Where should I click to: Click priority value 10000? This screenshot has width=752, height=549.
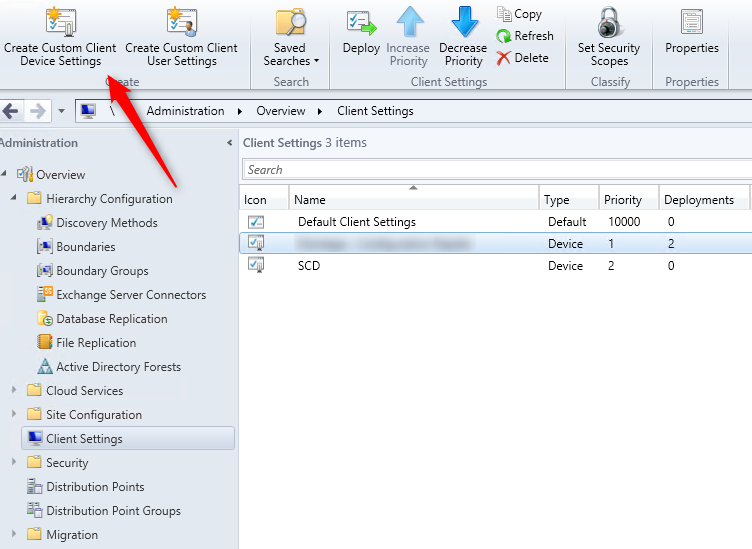[x=624, y=222]
